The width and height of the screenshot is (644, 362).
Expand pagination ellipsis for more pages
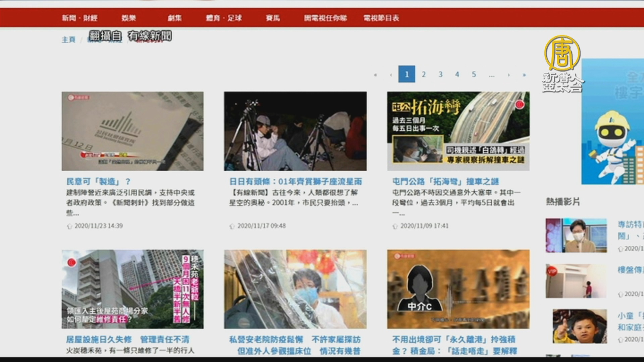[x=491, y=75]
